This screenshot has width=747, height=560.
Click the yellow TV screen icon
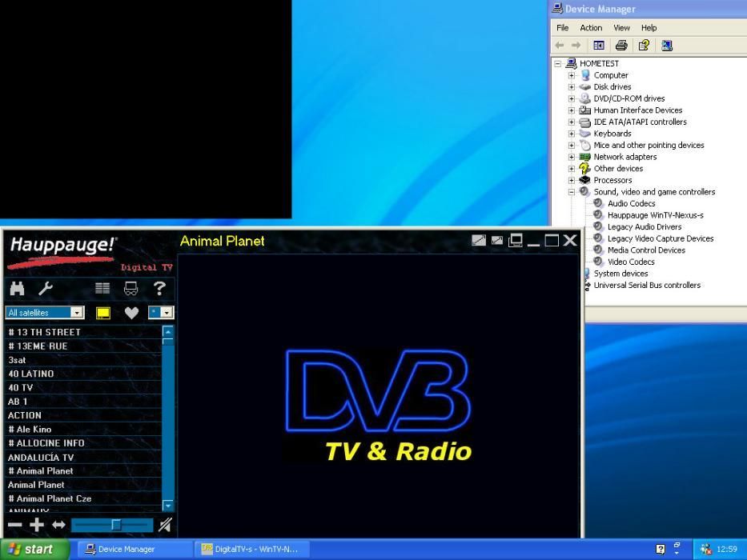(x=103, y=313)
